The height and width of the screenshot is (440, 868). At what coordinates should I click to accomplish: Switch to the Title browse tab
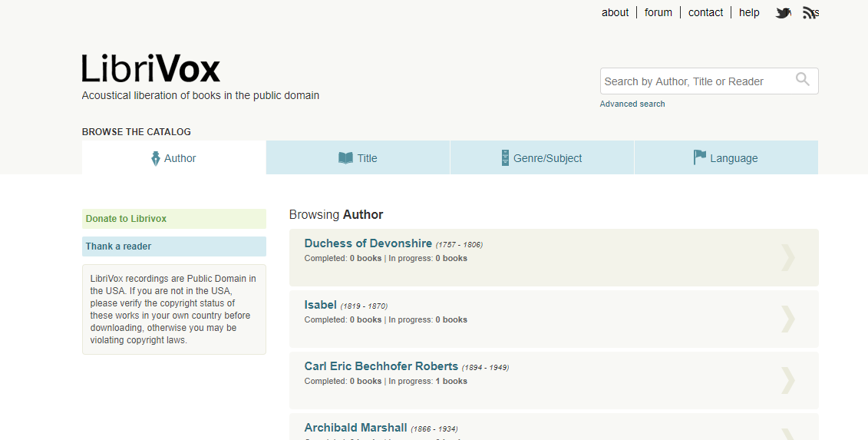coord(358,158)
